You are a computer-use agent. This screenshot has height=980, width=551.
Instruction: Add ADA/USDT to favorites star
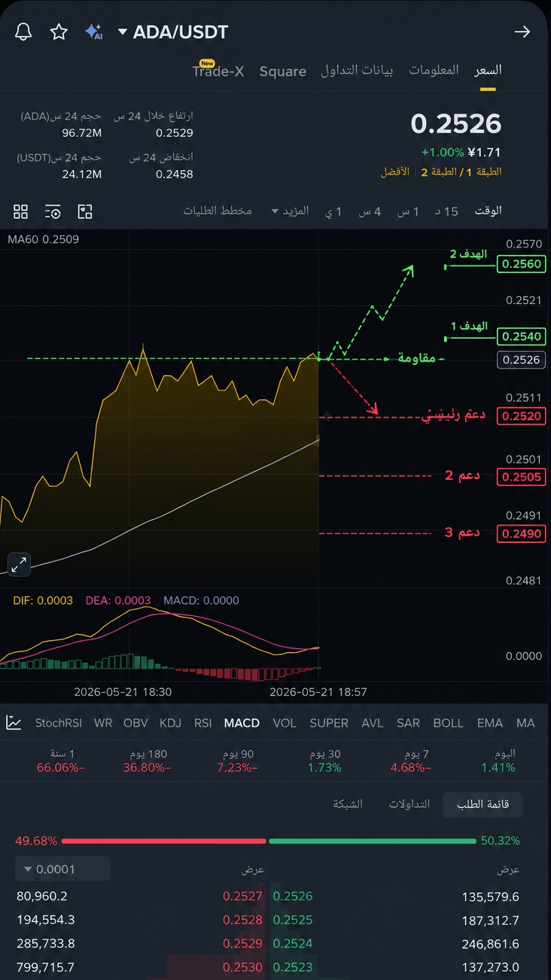click(59, 32)
